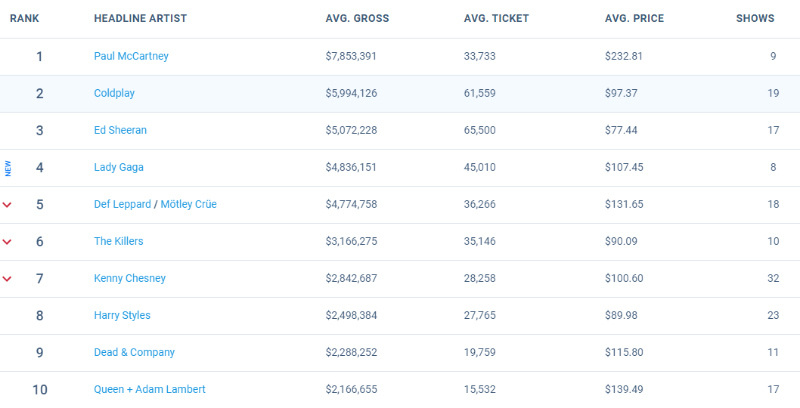Select the $97.37 average price
Image resolution: width=800 pixels, height=408 pixels.
621,93
